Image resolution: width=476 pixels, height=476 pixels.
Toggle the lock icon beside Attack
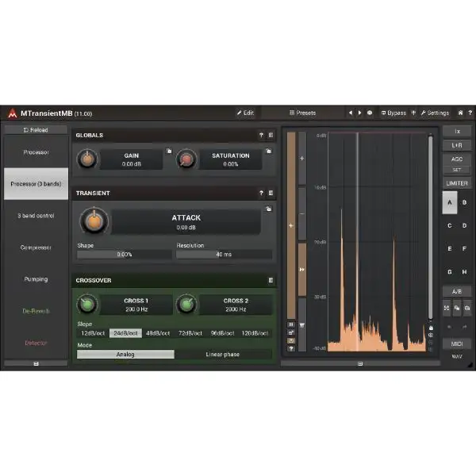tap(269, 209)
